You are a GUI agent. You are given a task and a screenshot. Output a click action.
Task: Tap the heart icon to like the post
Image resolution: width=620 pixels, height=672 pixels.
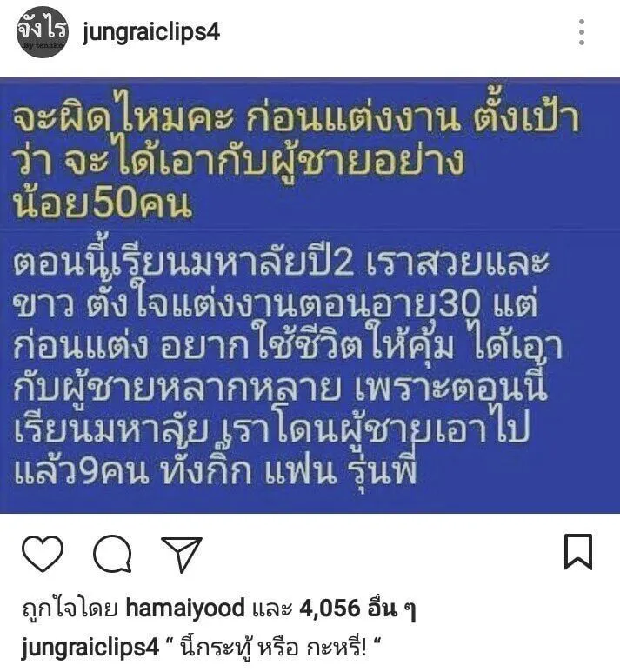(43, 553)
